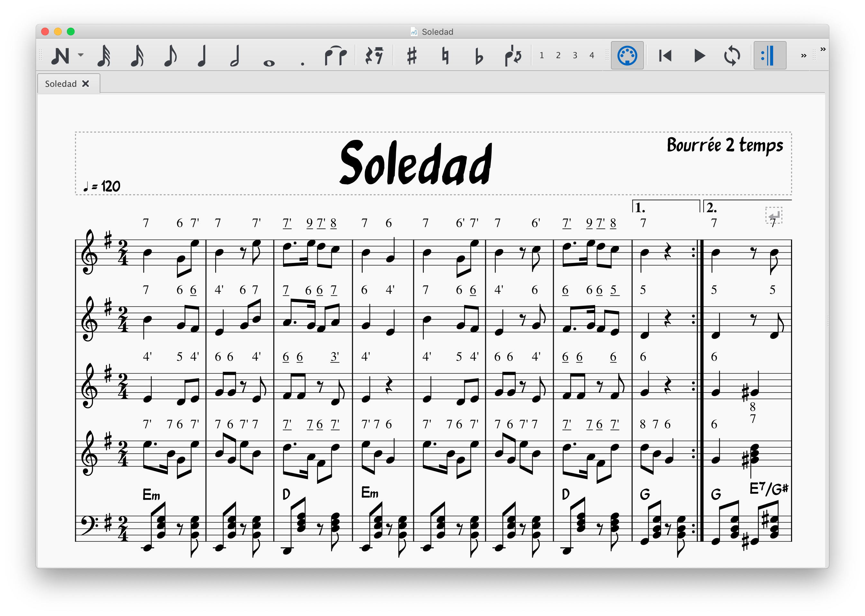Click Rewind to beginning
This screenshot has width=865, height=616.
pyautogui.click(x=665, y=55)
